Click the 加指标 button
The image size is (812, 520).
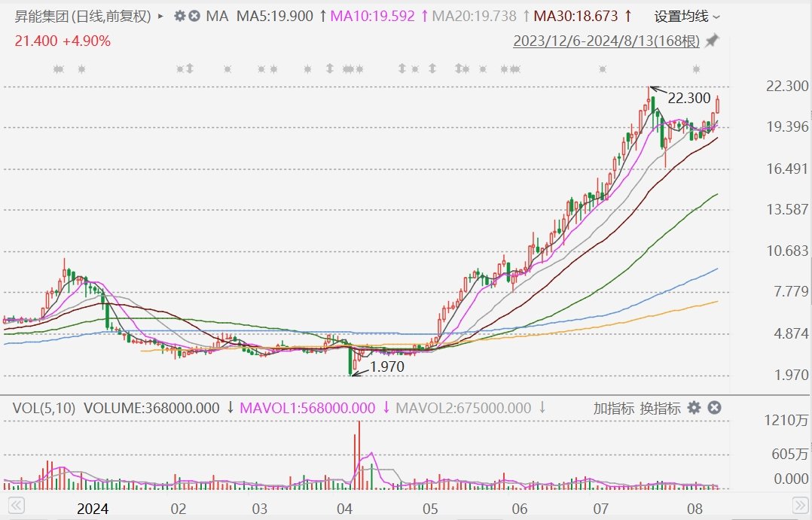click(613, 408)
